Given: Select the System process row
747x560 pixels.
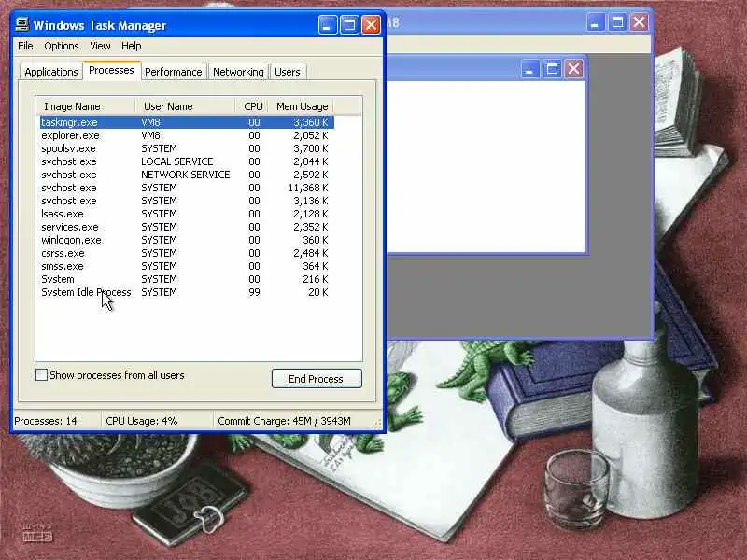Looking at the screenshot, I should pos(187,279).
